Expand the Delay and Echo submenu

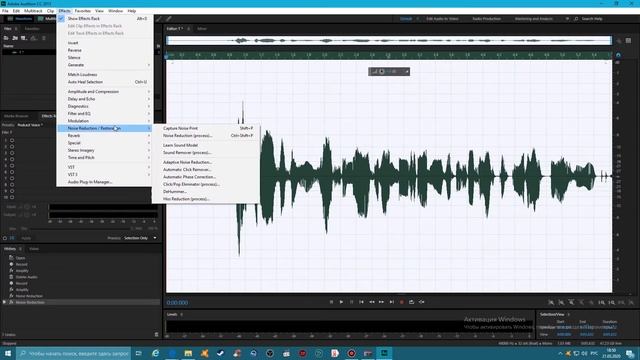pyautogui.click(x=106, y=99)
